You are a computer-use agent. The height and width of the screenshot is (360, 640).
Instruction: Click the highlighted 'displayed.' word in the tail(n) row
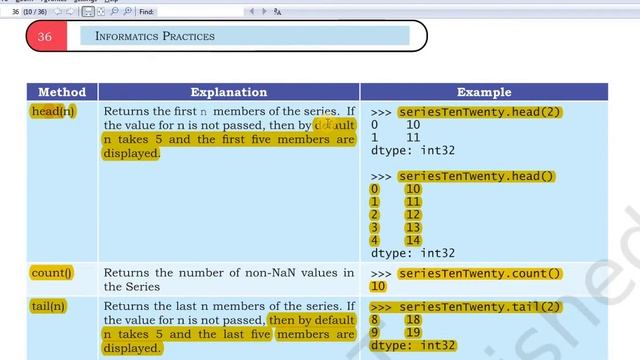point(132,348)
